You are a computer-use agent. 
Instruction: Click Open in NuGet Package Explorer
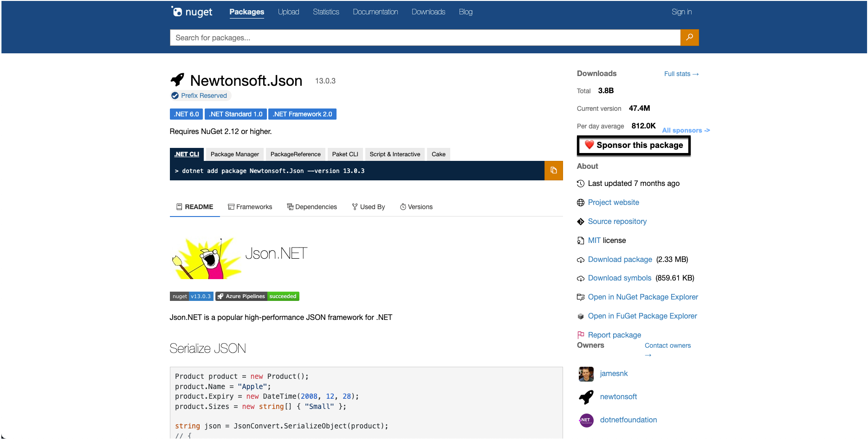pyautogui.click(x=643, y=297)
